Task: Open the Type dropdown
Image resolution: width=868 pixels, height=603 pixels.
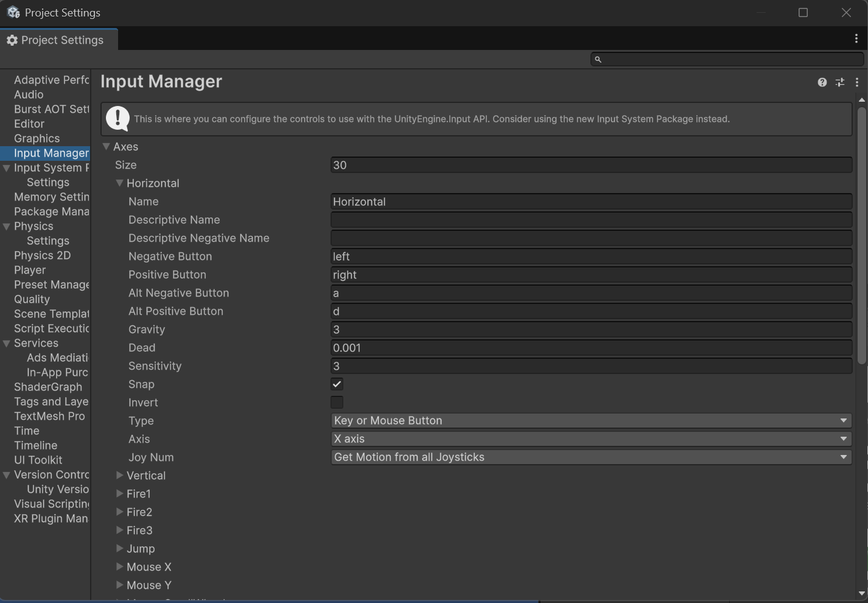Action: 591,421
